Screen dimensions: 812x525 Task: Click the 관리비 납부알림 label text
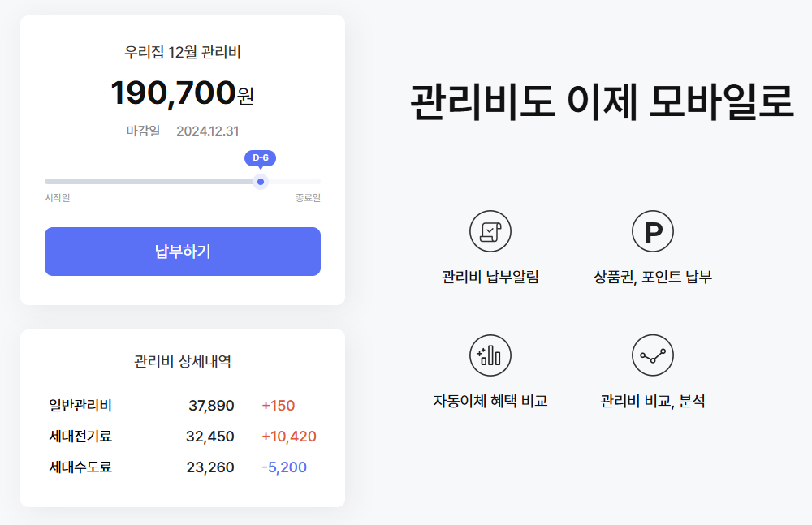tap(490, 277)
